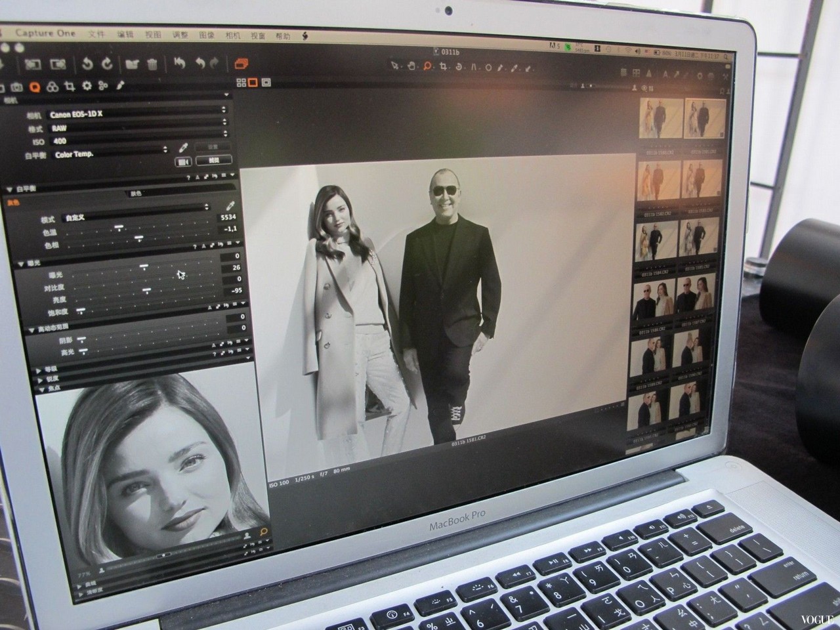Image resolution: width=840 pixels, height=630 pixels.
Task: Open the brush adjustments tool tab
Action: (x=121, y=85)
